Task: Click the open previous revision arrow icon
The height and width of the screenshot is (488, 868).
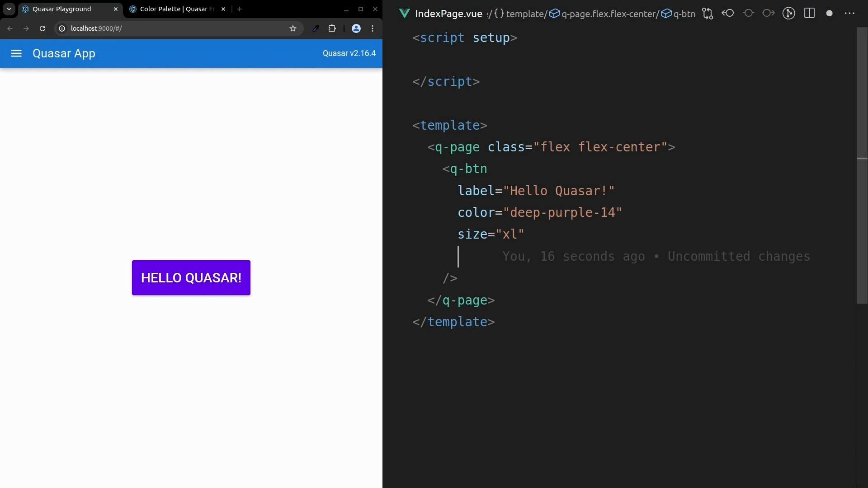Action: (x=728, y=13)
